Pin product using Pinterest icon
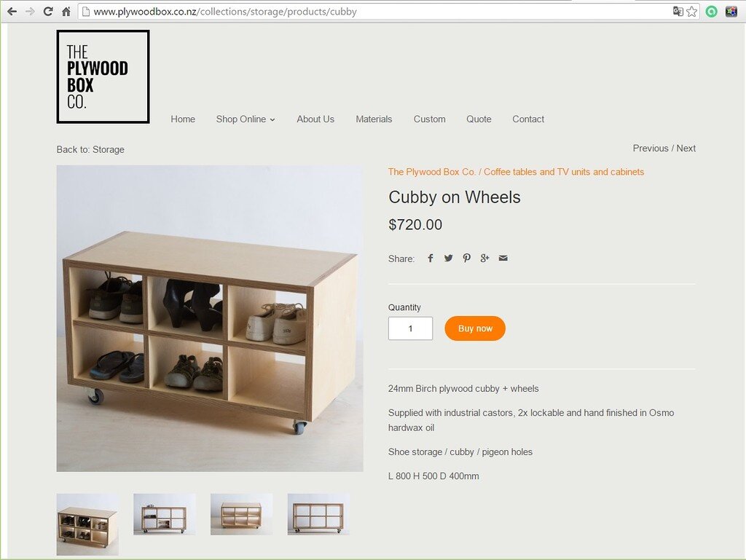 (467, 258)
